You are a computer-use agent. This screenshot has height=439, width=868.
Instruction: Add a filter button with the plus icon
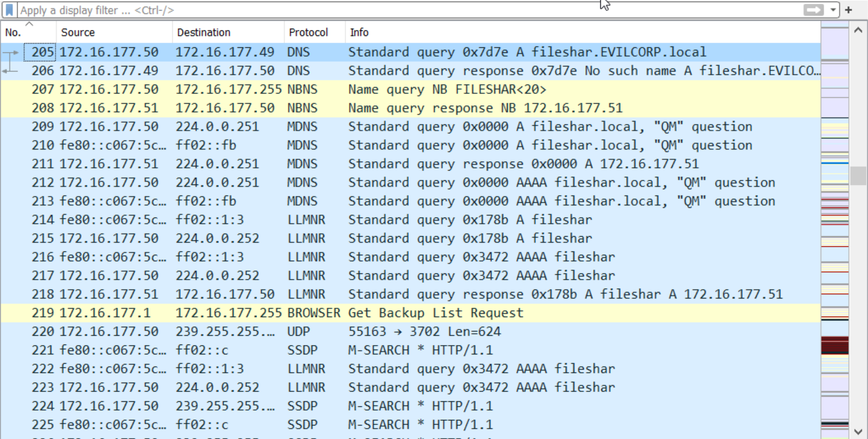849,10
